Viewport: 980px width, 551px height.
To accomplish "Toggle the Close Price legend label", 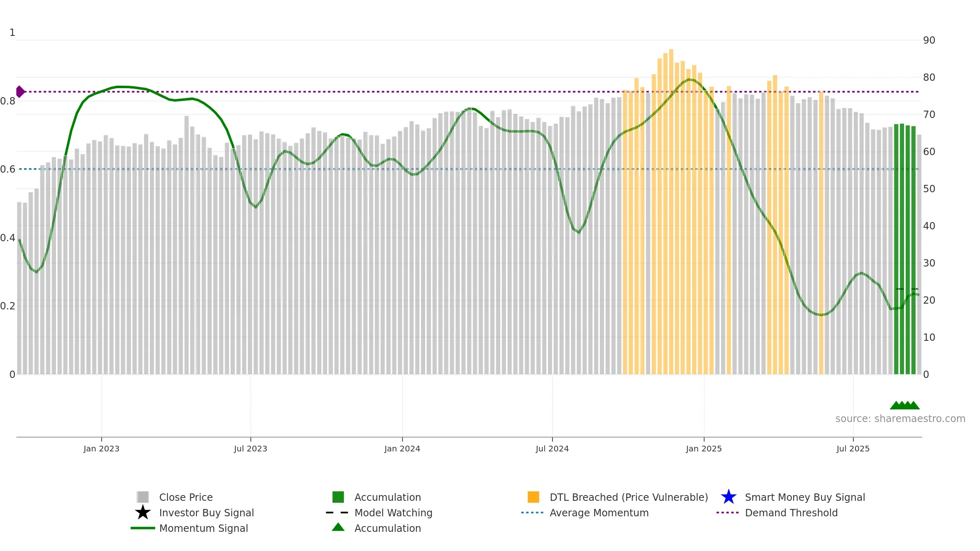I will pos(186,497).
